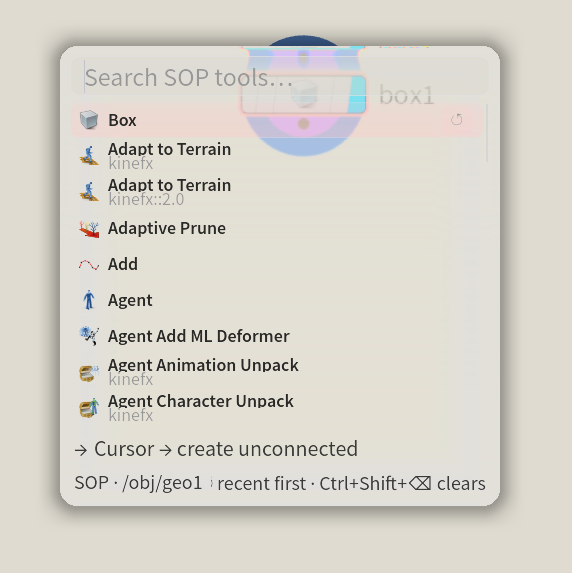This screenshot has width=572, height=573.
Task: Click the Agent Animation Unpack chest icon
Action: [x=89, y=372]
